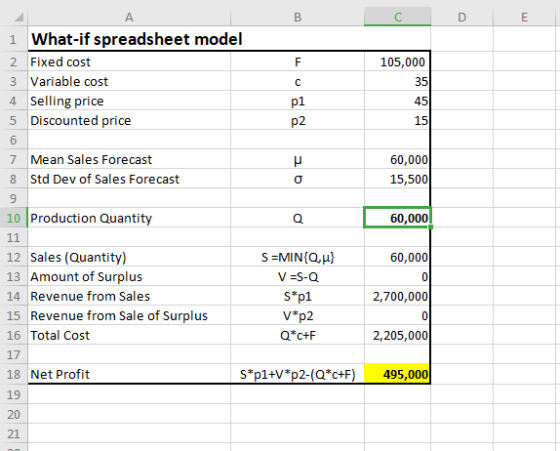Click the 'Amount of Surplus' cell
This screenshot has height=451, width=560.
pos(129,276)
